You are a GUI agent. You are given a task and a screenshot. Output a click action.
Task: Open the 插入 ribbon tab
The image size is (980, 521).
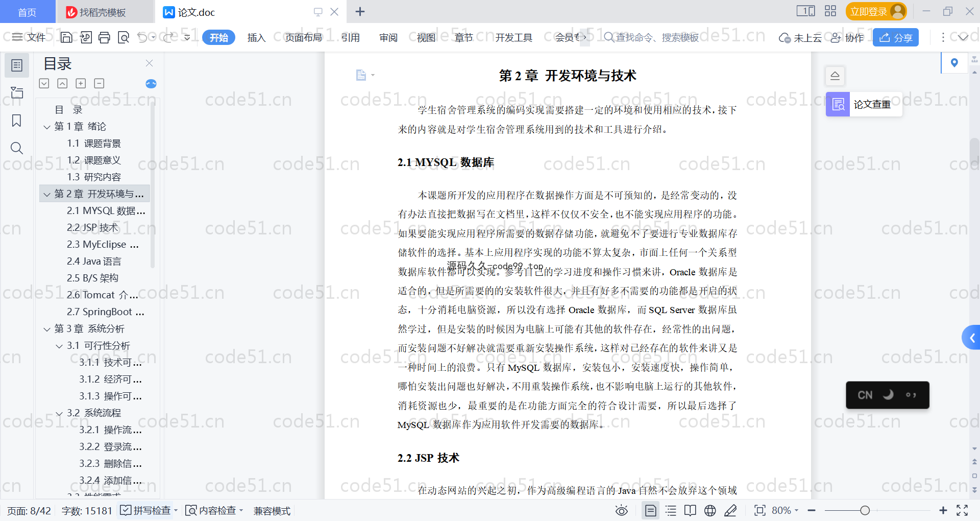tap(256, 37)
